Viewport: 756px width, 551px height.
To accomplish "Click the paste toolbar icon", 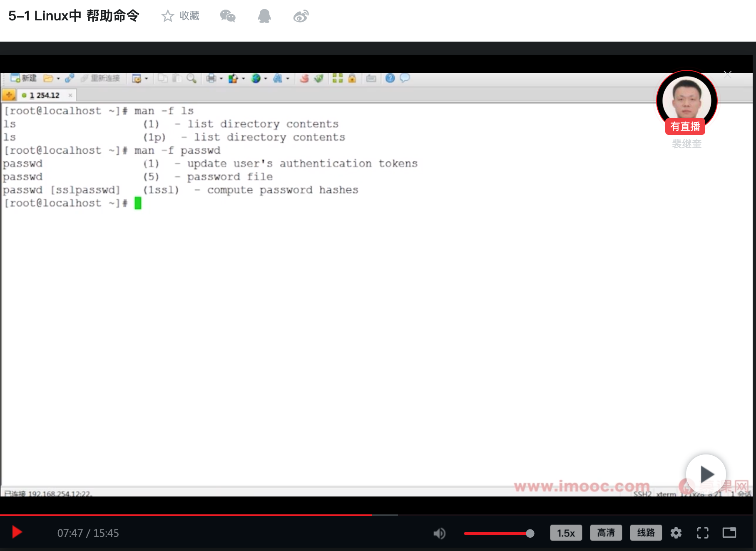I will coord(177,78).
